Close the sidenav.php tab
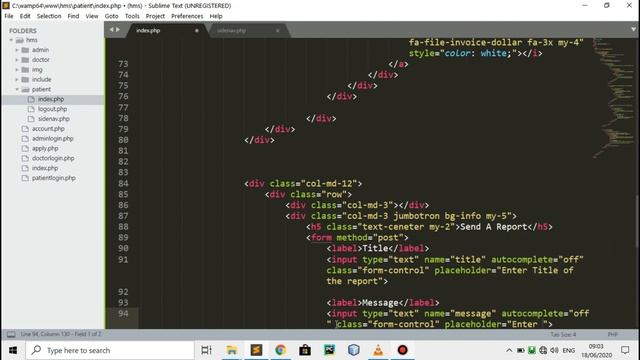Viewport: 640px width, 360px height. point(278,31)
